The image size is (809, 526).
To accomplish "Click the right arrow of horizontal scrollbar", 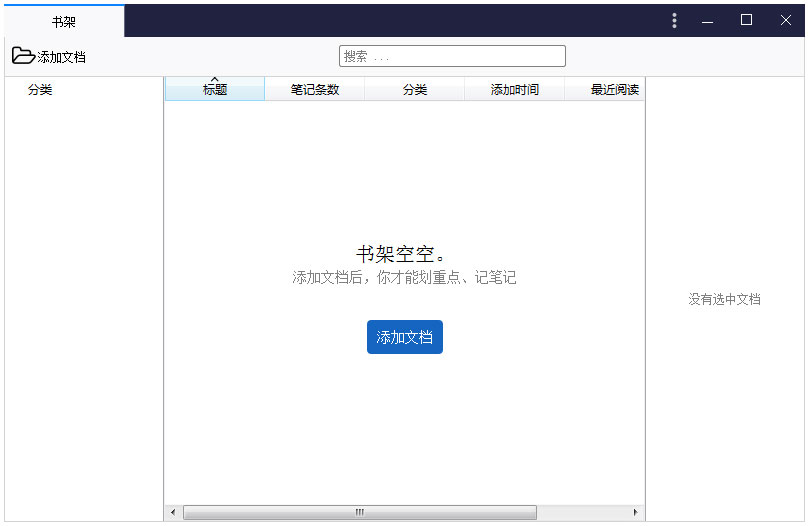I will (635, 513).
